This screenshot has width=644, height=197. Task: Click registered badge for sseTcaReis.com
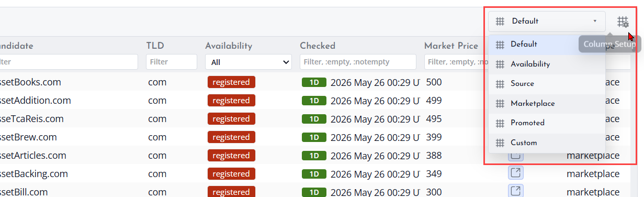[x=231, y=119]
